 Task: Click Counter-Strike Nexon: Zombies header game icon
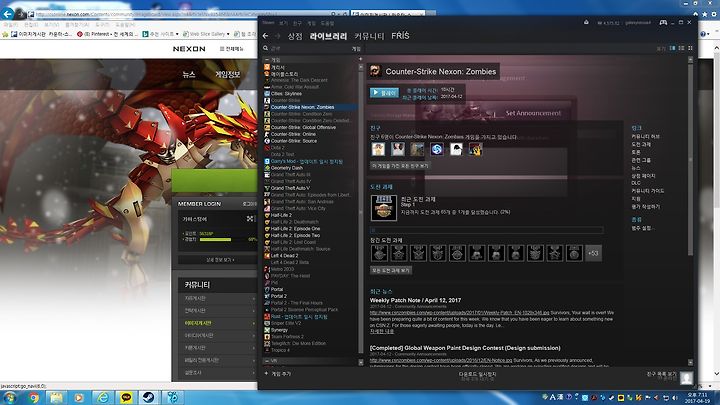click(x=375, y=71)
